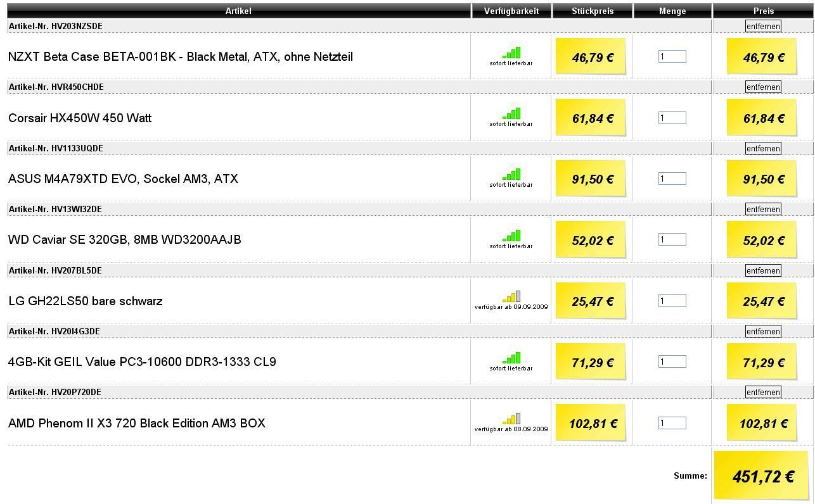Image resolution: width=815 pixels, height=504 pixels.
Task: Focus quantity field for LG GH22LS50
Action: [x=672, y=301]
